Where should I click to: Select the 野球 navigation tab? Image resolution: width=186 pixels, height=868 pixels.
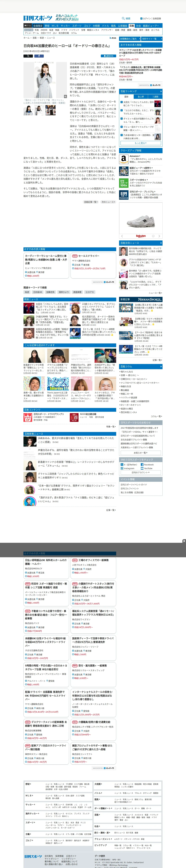coord(47,26)
